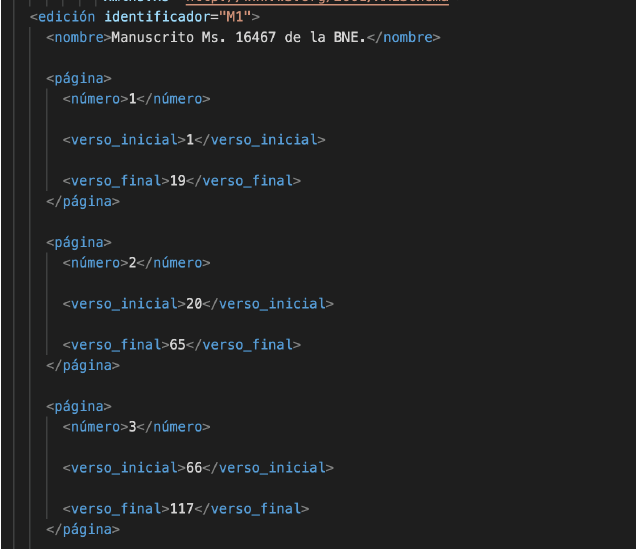
Task: Click the número value 1
Action: coord(132,99)
